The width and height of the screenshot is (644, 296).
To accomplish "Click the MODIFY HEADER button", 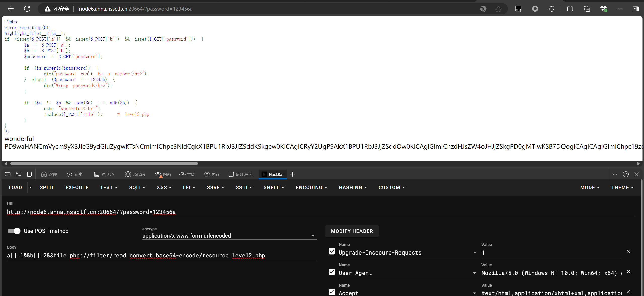I will (352, 231).
